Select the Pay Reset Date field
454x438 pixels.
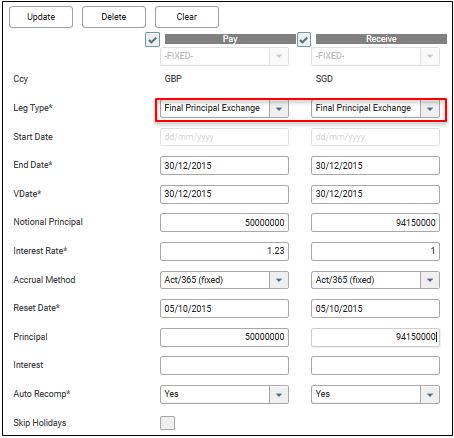224,309
